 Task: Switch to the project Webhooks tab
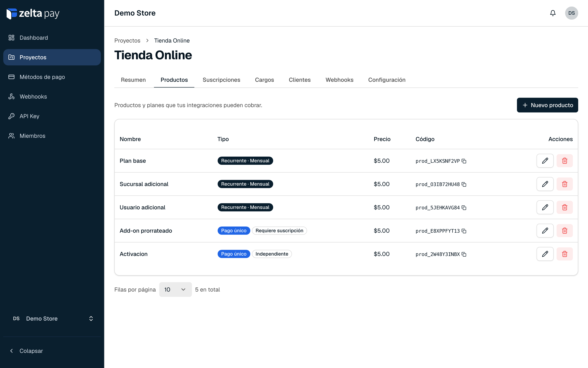coord(340,80)
